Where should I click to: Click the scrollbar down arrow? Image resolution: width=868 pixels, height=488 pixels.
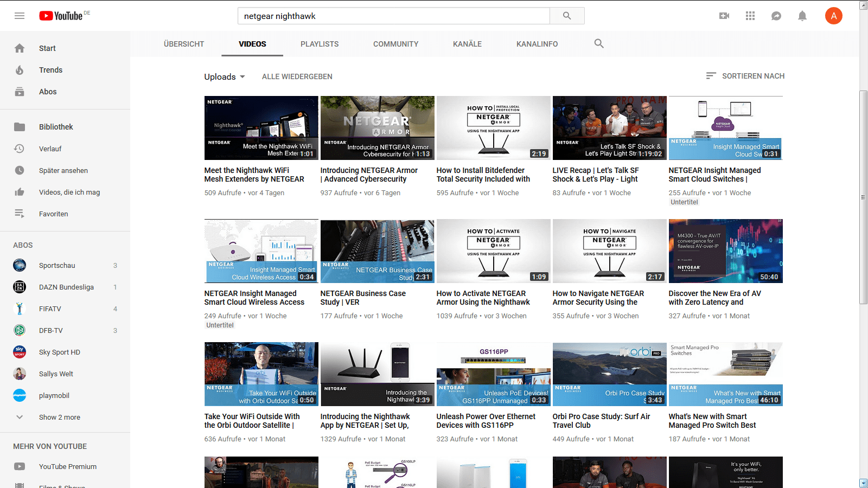point(864,483)
